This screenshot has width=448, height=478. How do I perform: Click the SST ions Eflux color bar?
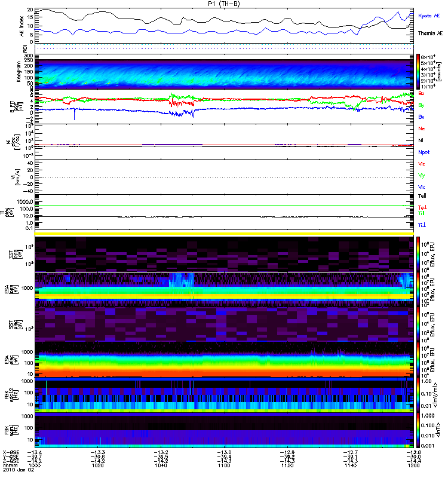click(x=418, y=255)
